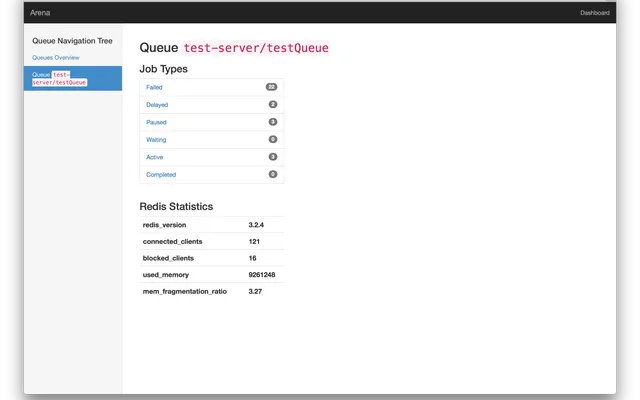Open the Completed jobs list

(161, 175)
